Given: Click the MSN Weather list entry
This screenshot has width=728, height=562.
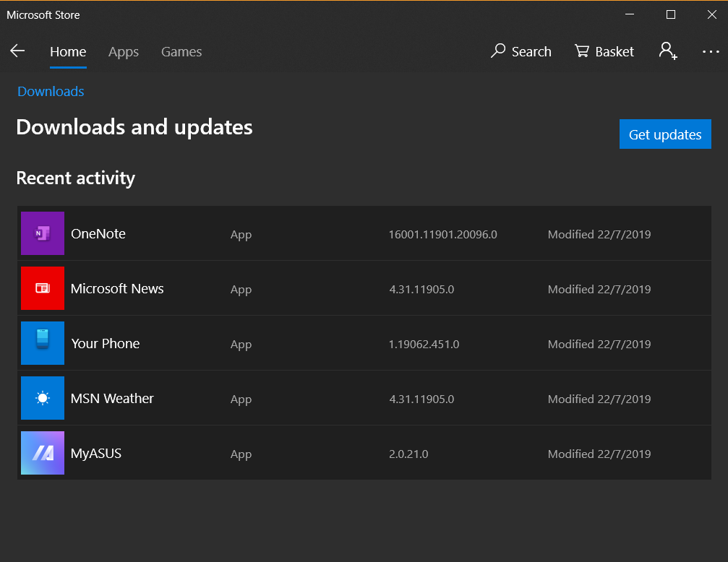Looking at the screenshot, I should click(x=325, y=398).
